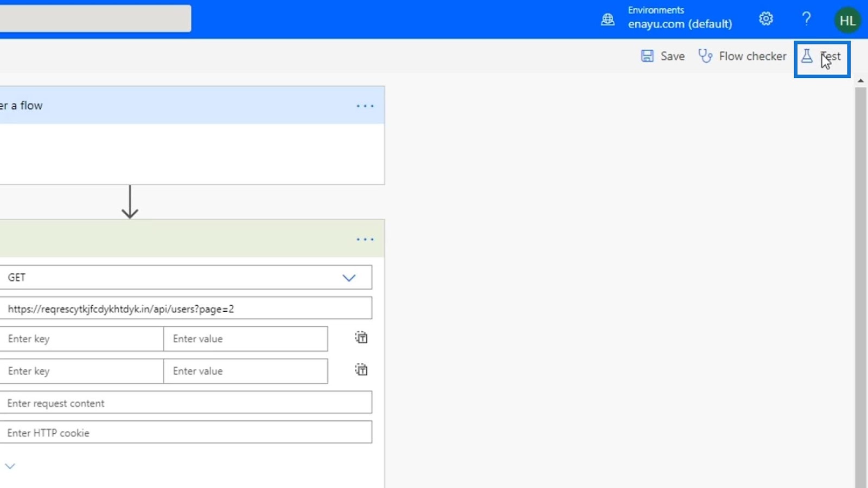Click the vertical scrollbar up arrow
868x488 pixels.
tap(860, 80)
